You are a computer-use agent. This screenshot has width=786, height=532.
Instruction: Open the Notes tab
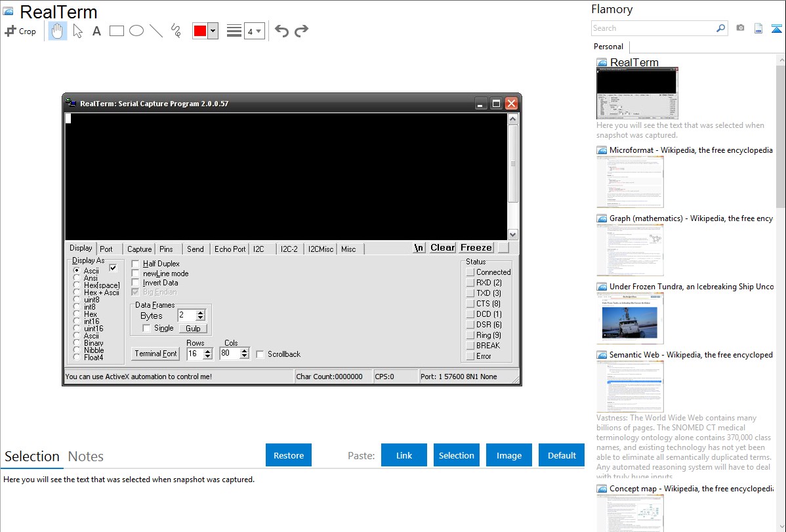pyautogui.click(x=86, y=457)
